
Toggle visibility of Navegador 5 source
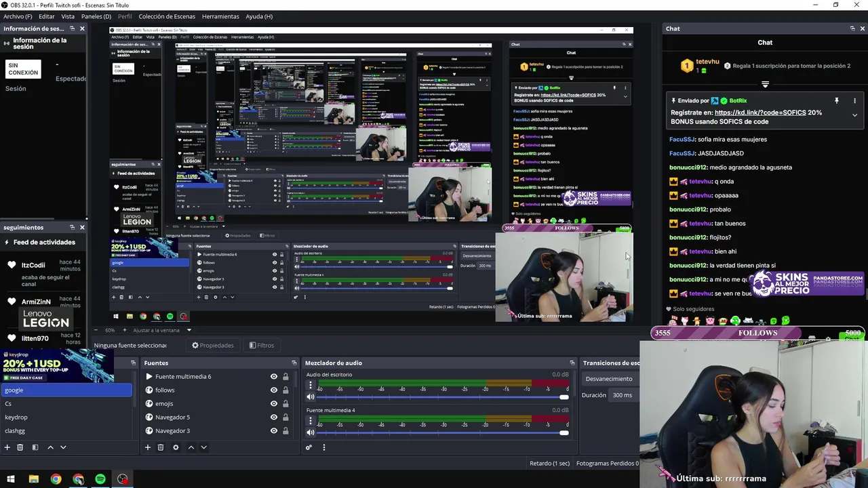[274, 418]
